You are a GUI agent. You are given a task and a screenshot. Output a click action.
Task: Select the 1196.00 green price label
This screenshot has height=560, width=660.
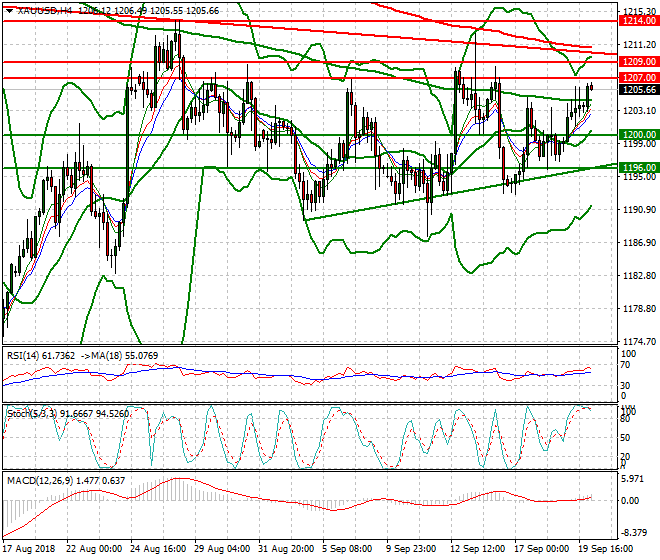pos(639,168)
